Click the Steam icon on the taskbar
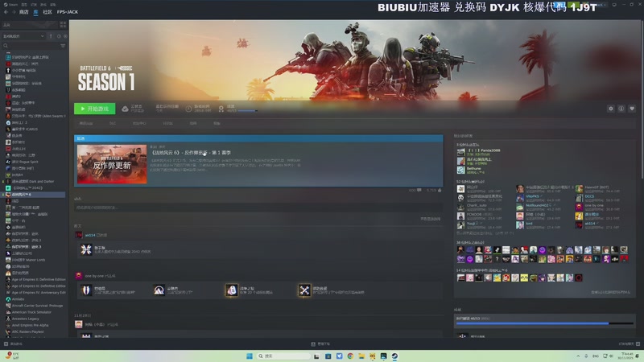 pyautogui.click(x=394, y=356)
